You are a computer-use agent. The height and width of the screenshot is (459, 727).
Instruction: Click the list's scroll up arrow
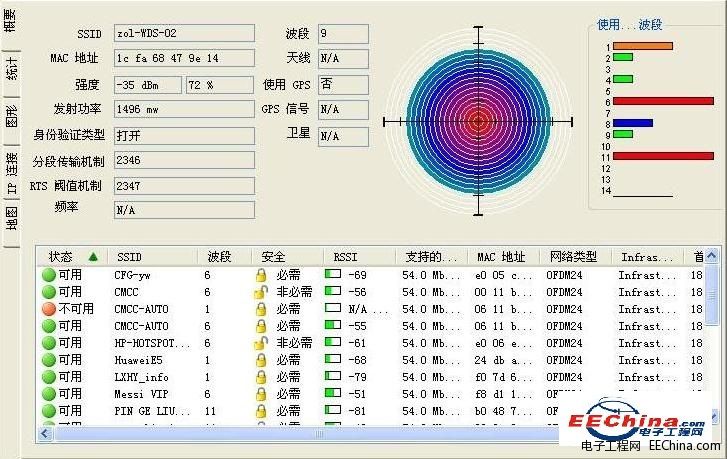(x=712, y=255)
